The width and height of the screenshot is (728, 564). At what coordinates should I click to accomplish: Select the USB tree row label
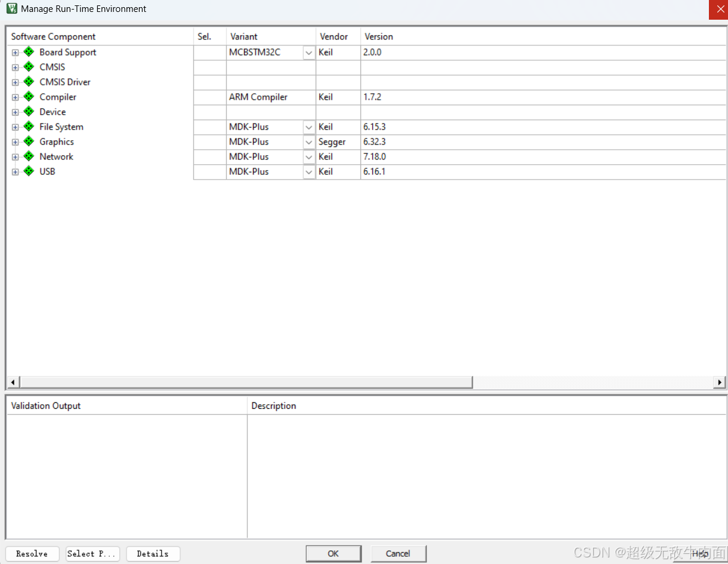(47, 172)
